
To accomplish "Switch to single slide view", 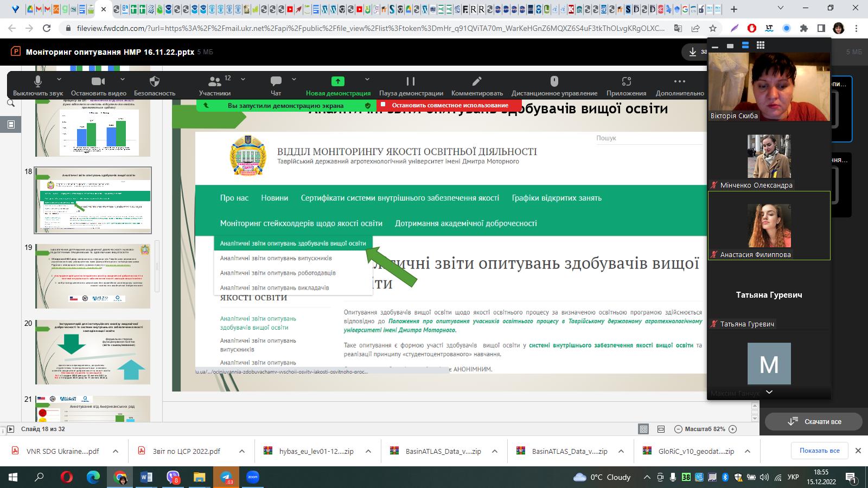I will [661, 429].
